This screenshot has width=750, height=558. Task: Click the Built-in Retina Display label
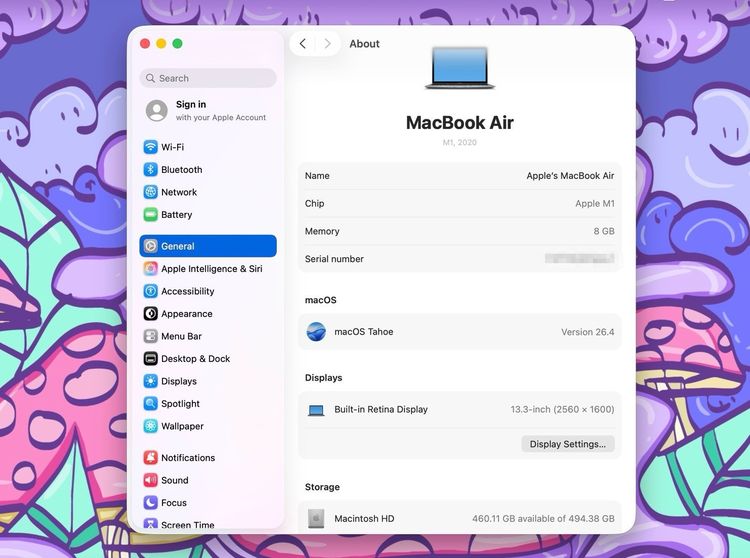click(381, 409)
